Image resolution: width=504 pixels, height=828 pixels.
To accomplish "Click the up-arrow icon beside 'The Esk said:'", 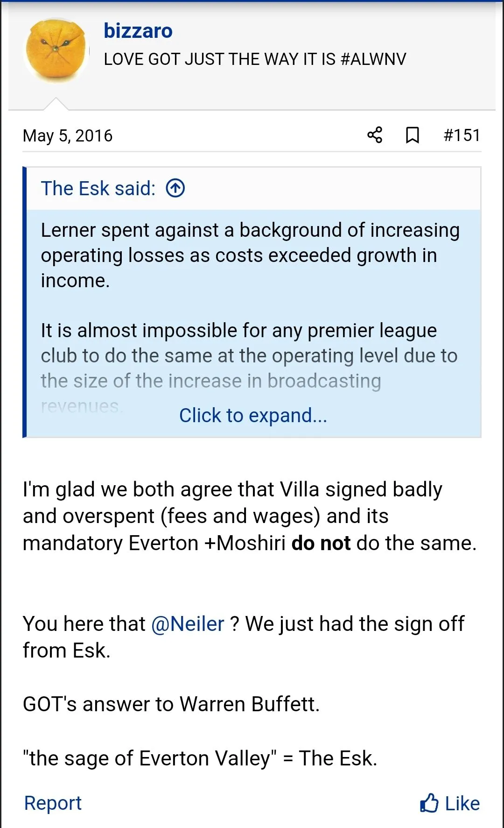I will (x=175, y=188).
